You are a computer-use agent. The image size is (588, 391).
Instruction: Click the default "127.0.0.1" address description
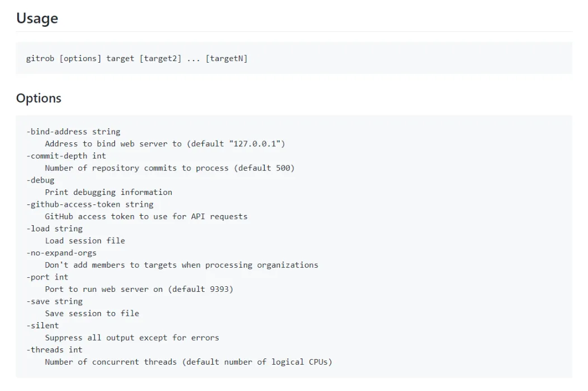coord(165,144)
